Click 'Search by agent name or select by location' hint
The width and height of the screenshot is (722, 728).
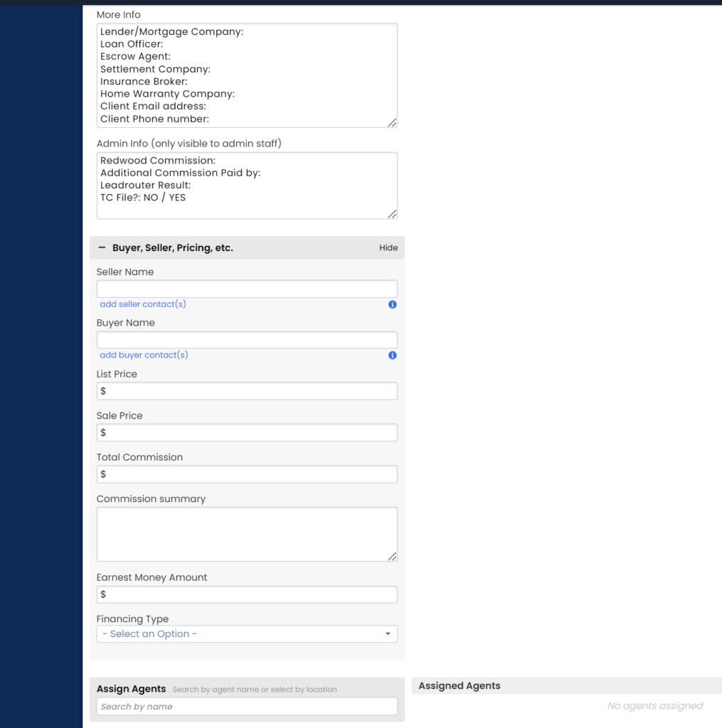tap(255, 690)
